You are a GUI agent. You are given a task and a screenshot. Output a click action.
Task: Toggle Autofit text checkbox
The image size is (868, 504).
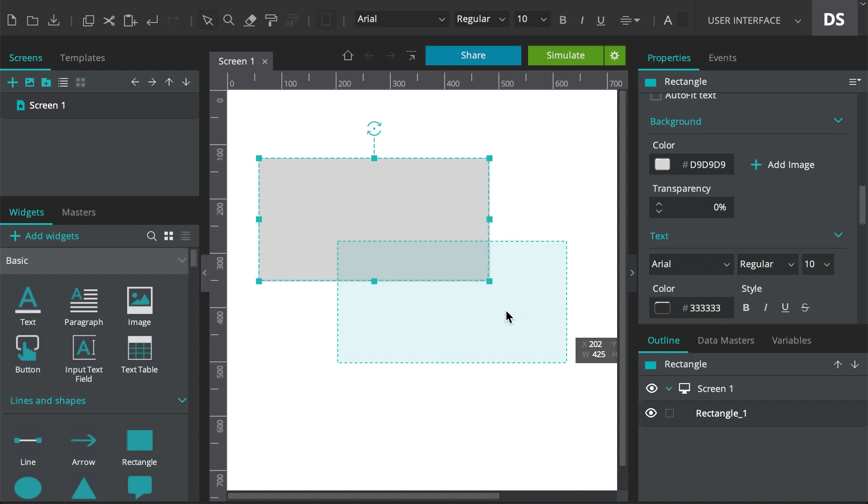click(656, 96)
